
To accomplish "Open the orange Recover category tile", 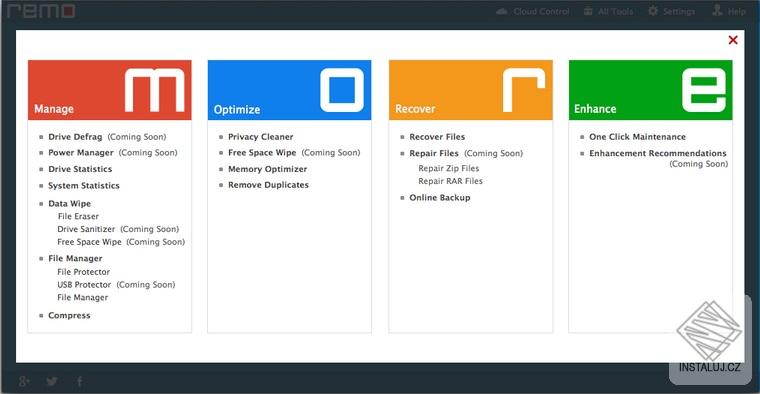I will coord(471,90).
